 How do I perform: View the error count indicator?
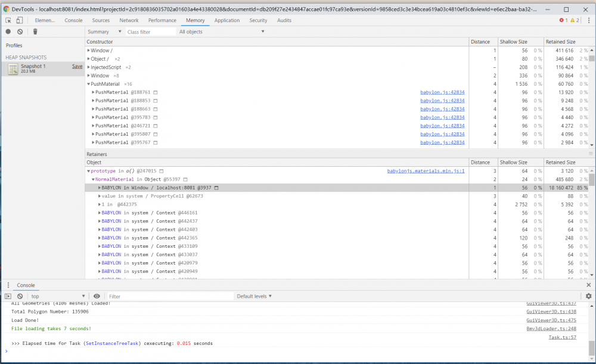[563, 20]
